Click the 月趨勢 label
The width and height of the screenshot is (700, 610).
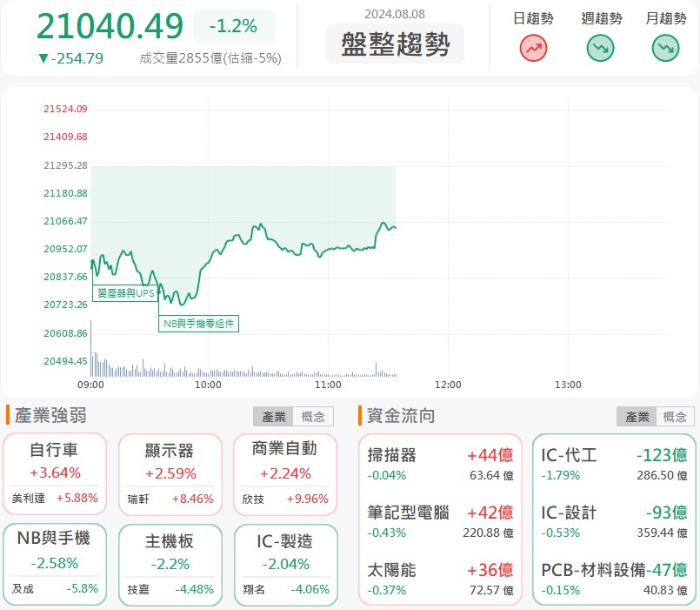[x=665, y=18]
